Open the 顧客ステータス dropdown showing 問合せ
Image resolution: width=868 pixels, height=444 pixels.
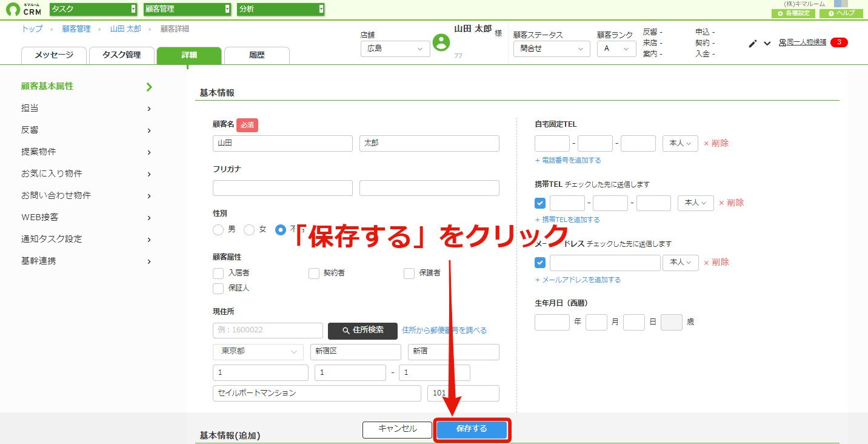[552, 49]
